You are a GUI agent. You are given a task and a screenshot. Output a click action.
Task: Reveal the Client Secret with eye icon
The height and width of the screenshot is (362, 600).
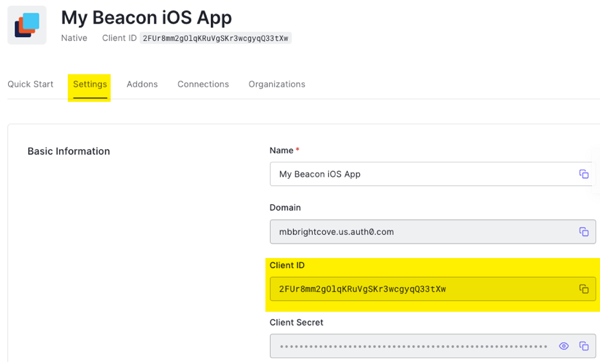(564, 346)
